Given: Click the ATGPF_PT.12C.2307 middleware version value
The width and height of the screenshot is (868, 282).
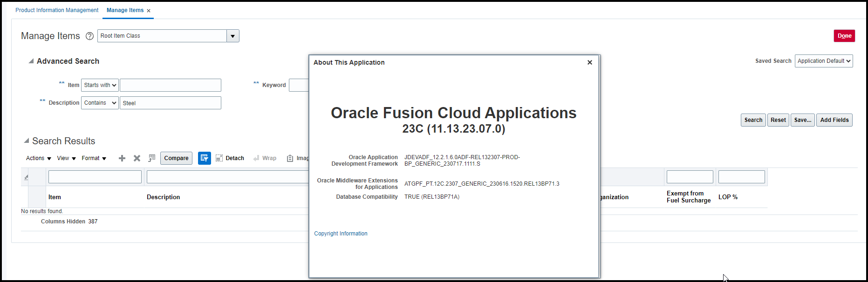Looking at the screenshot, I should [482, 184].
